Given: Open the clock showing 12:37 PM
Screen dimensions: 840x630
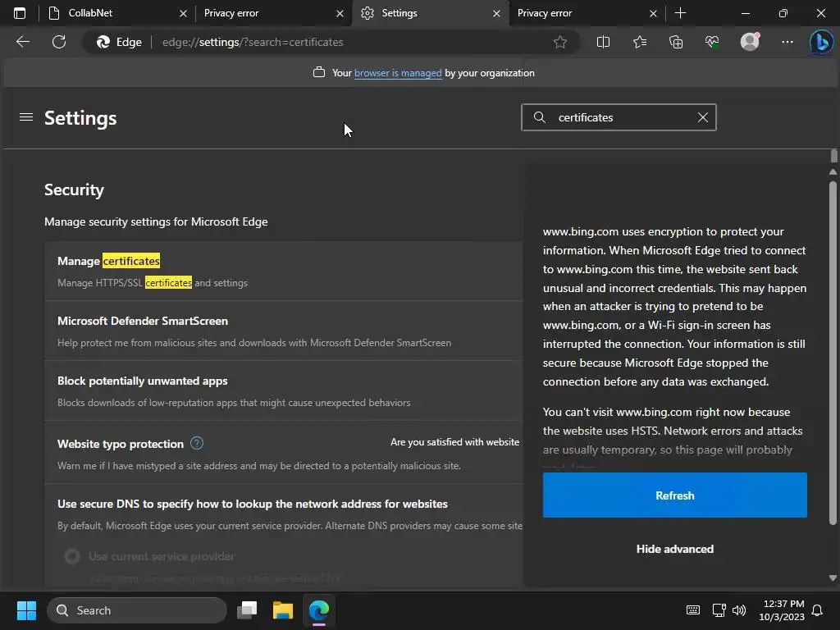Looking at the screenshot, I should (782, 610).
